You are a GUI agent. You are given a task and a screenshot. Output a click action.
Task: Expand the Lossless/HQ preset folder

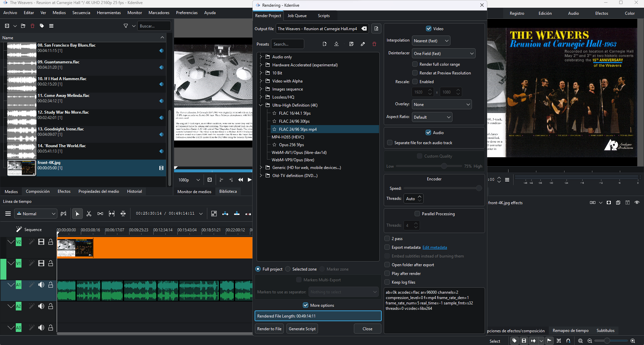(x=261, y=97)
